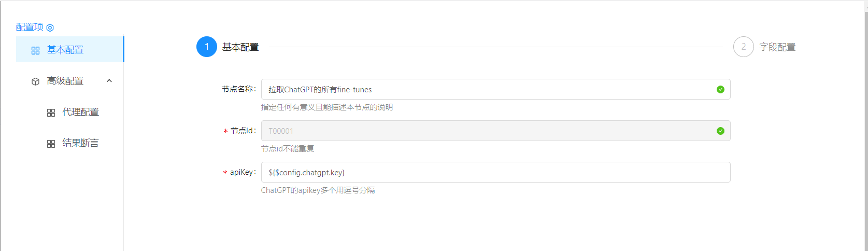Switch to the 字段配置 step label

coord(777,47)
